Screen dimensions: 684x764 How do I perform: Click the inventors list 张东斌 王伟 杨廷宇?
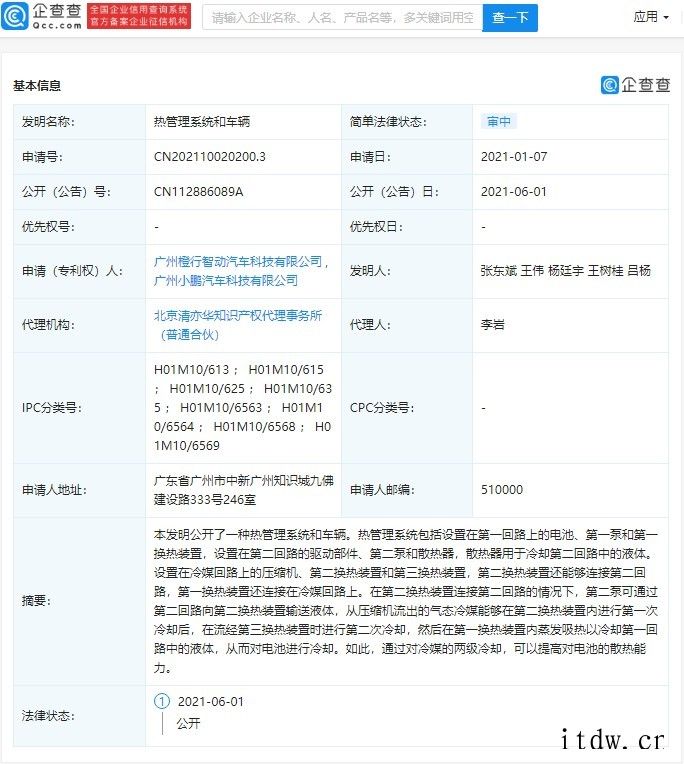565,271
